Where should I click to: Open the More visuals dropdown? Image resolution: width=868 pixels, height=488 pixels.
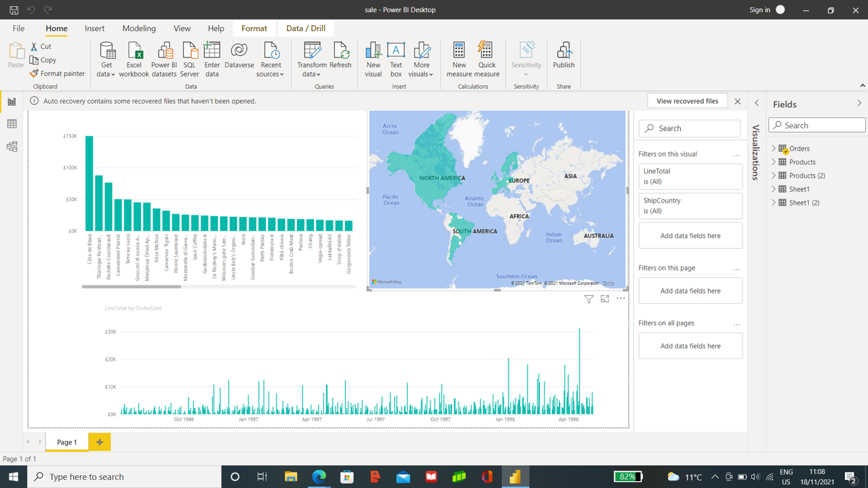(421, 60)
